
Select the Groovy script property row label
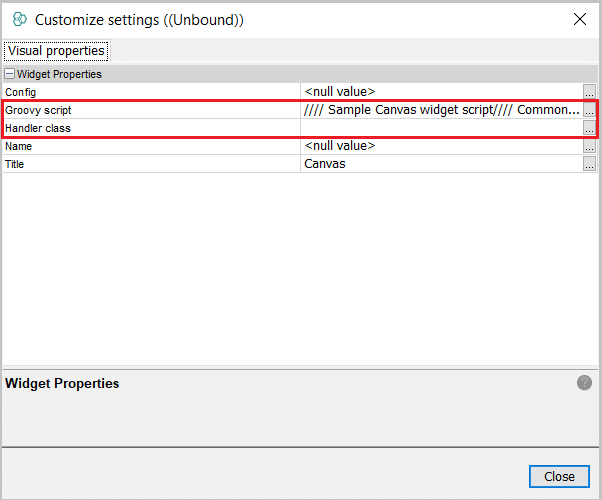39,110
